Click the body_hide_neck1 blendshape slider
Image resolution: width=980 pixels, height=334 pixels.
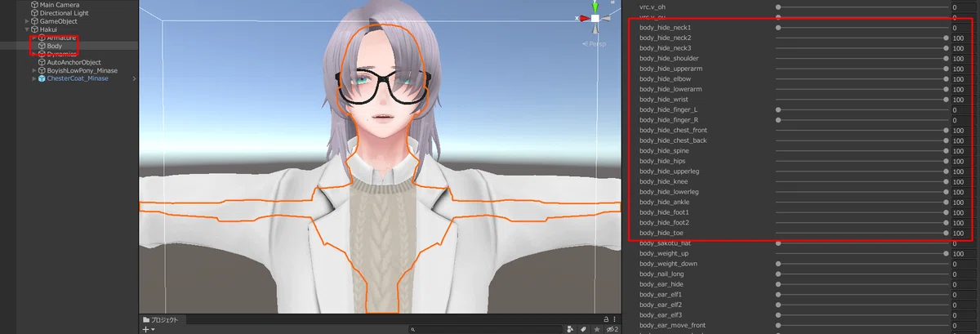coord(862,28)
